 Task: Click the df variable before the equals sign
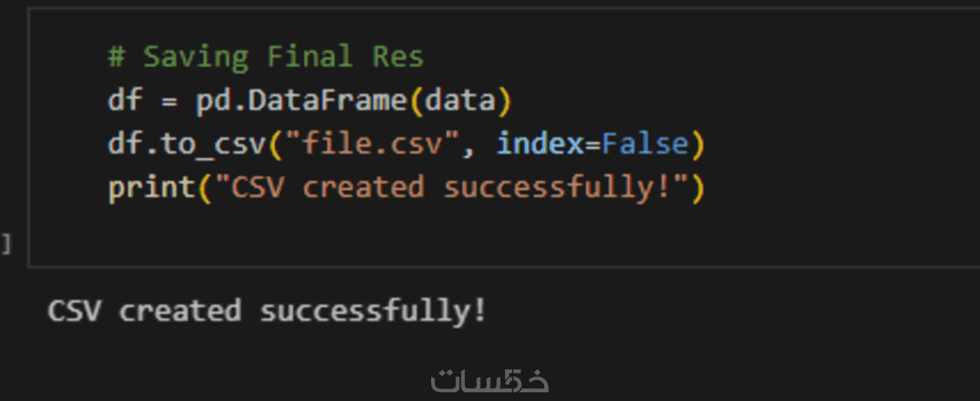pyautogui.click(x=125, y=100)
